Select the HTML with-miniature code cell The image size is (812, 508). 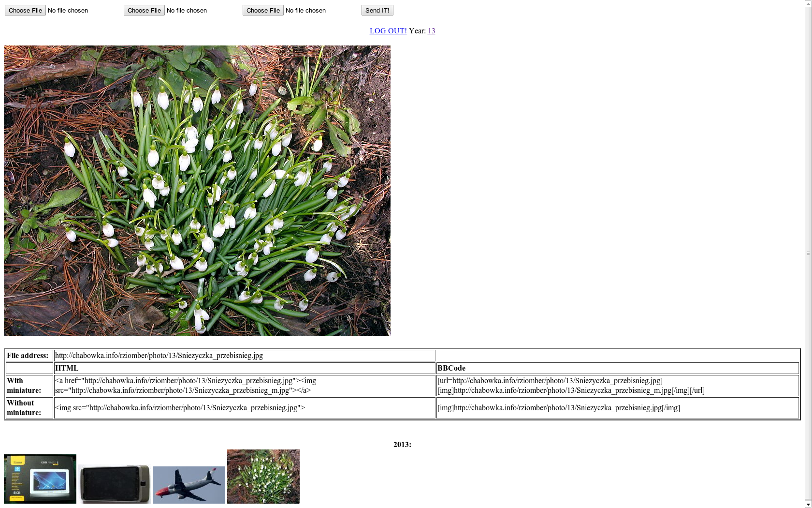244,386
